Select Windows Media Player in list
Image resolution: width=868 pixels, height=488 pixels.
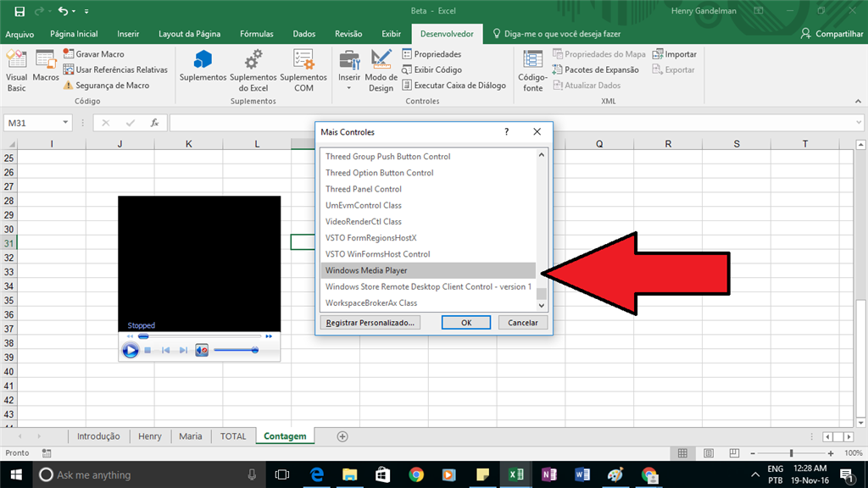coord(428,270)
